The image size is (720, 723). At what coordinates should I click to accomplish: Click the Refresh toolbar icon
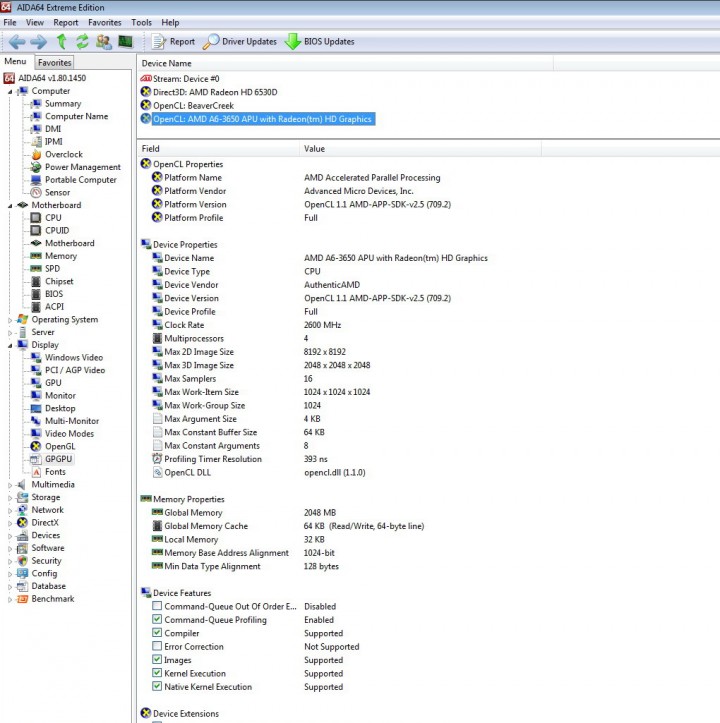coord(82,42)
